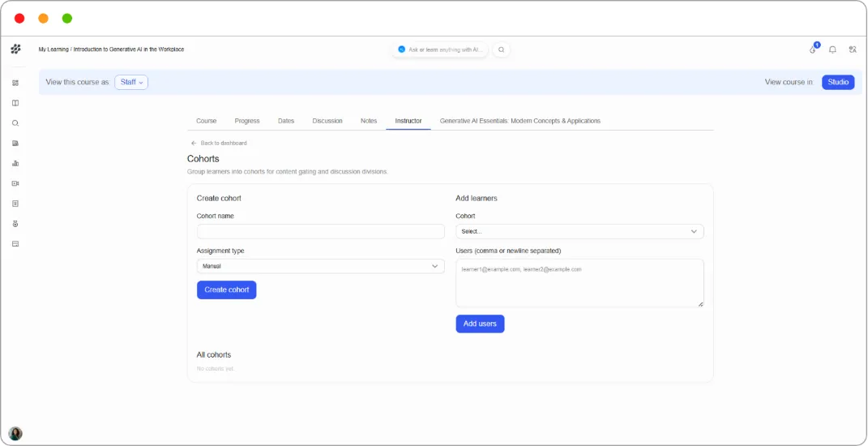This screenshot has height=446, width=868.
Task: Click the My Learning breadcrumb link
Action: pyautogui.click(x=53, y=49)
